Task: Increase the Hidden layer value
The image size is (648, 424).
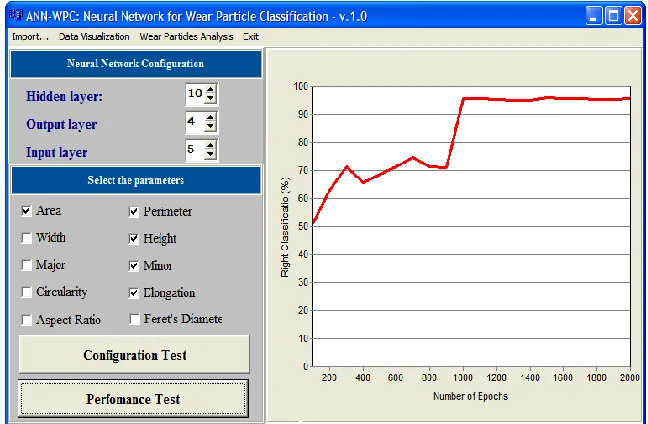Action: (210, 89)
